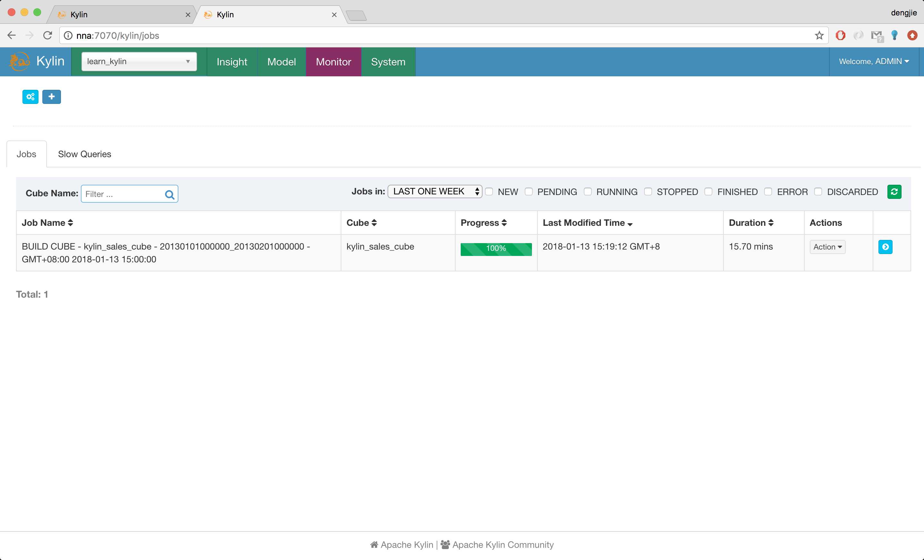Click the Kylin brand name link
Screen dimensions: 924x560
50,61
